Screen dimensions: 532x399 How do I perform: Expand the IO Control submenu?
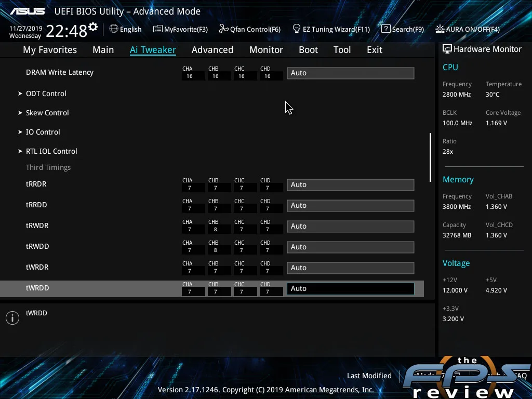point(43,132)
